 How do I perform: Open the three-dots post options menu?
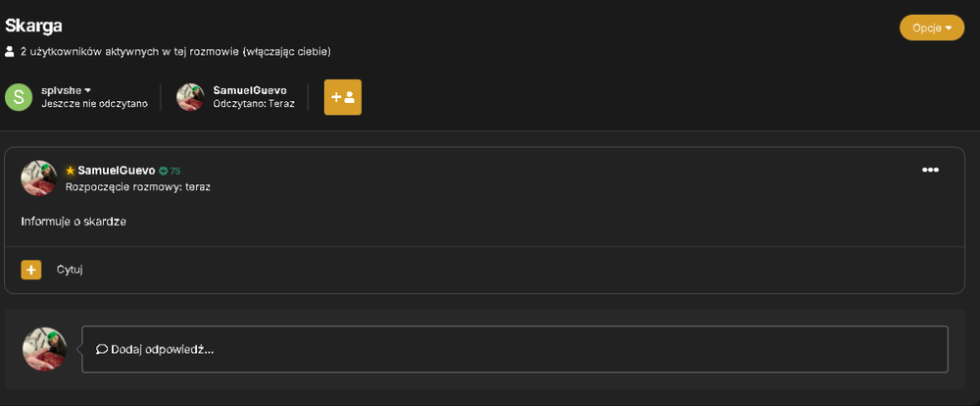[930, 171]
